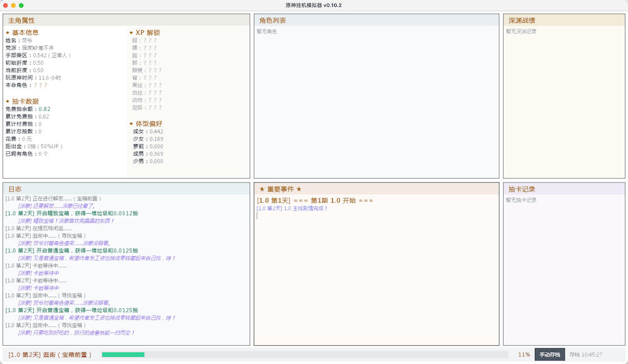This screenshot has height=364, width=628.
Task: Click the status text 逛街（宝箱前置）
Action: (67, 355)
